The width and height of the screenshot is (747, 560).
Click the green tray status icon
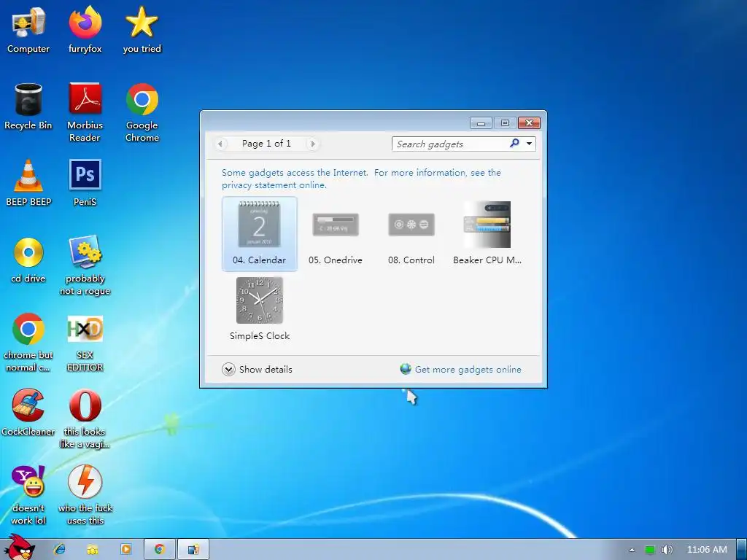(x=650, y=550)
